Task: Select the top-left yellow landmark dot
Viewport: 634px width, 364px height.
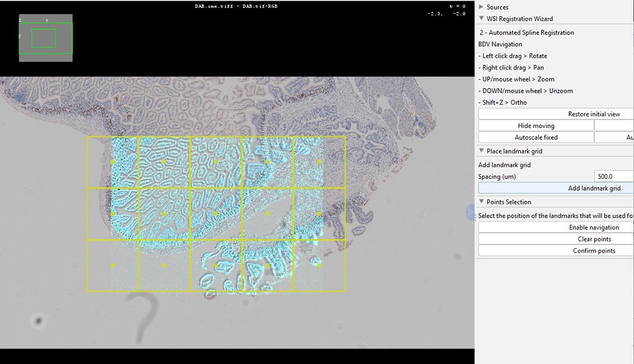Action: [x=113, y=162]
